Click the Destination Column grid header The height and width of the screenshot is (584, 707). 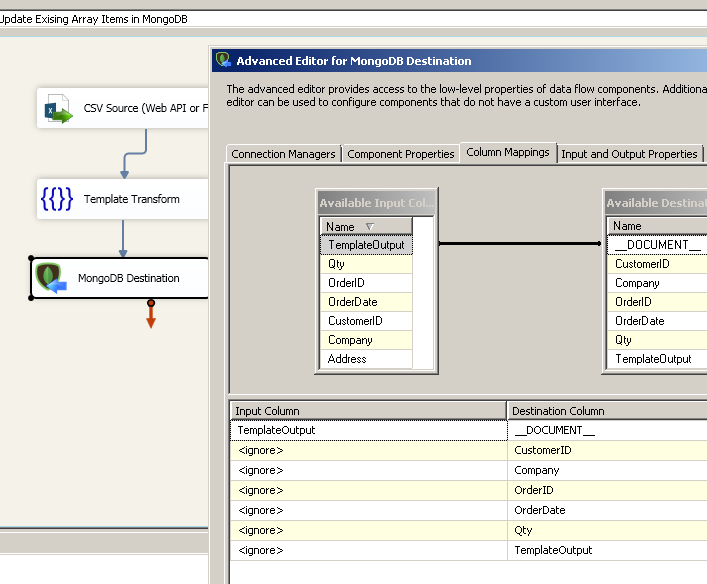tap(607, 411)
